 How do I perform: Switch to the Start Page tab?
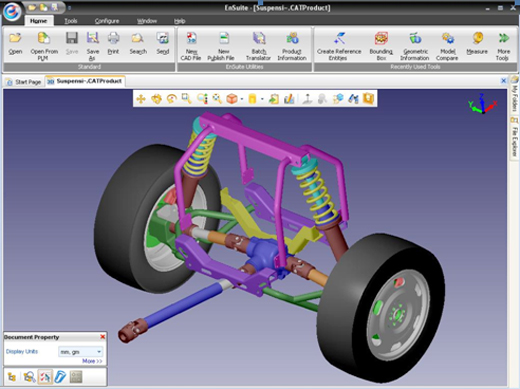click(x=24, y=82)
